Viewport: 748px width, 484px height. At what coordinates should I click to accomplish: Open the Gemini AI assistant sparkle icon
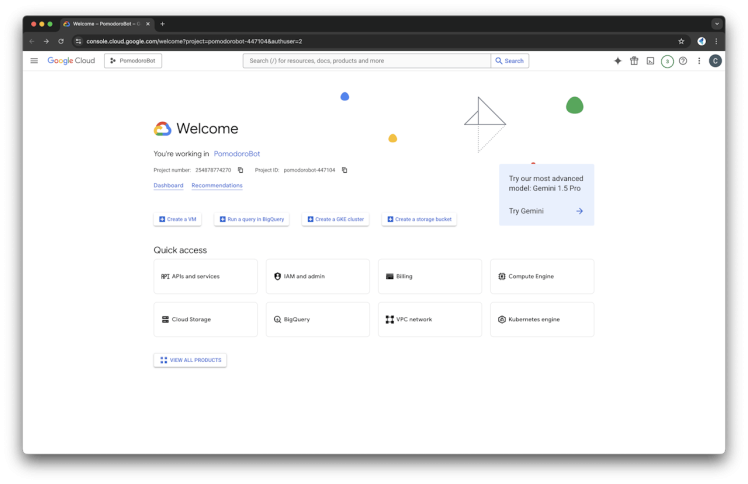(x=618, y=61)
